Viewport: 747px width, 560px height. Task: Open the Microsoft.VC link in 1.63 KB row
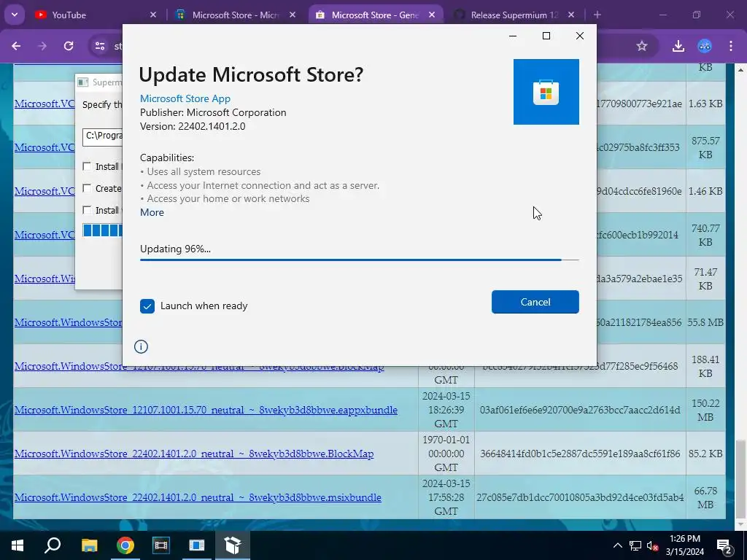coord(44,104)
